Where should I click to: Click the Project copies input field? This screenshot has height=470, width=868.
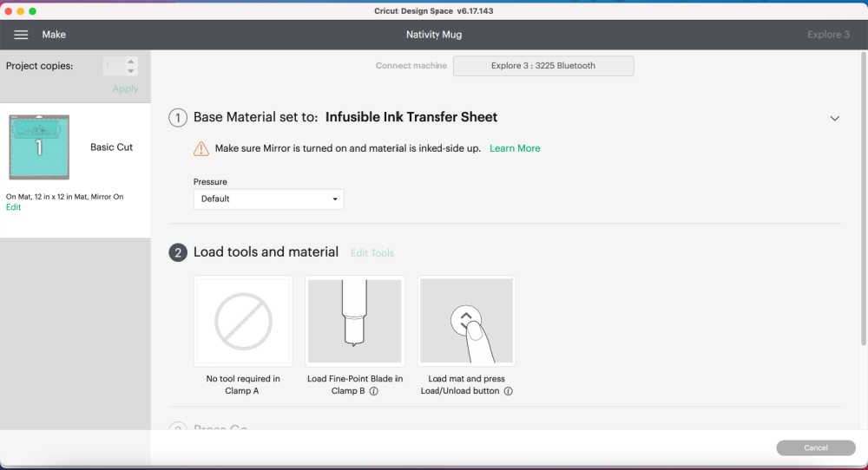pyautogui.click(x=113, y=66)
